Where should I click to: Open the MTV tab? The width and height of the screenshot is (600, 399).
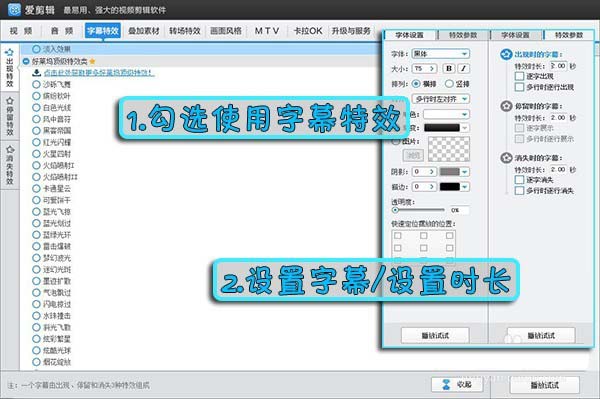pyautogui.click(x=267, y=31)
